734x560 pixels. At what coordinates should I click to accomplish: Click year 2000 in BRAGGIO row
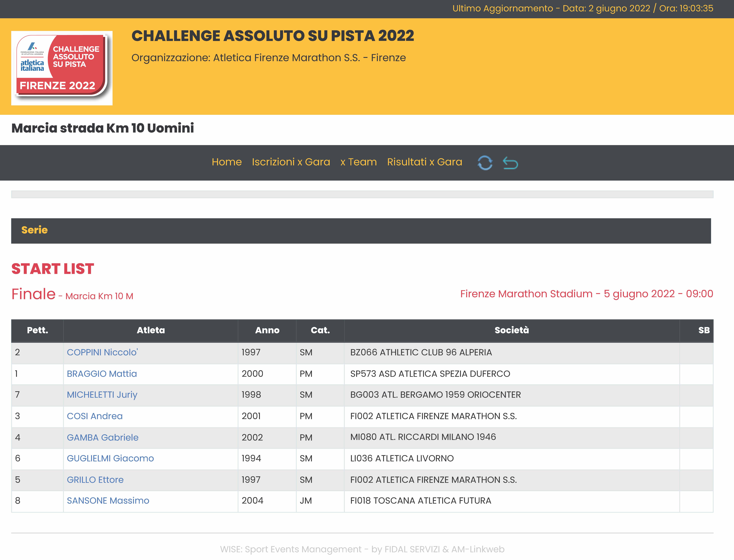(x=253, y=374)
